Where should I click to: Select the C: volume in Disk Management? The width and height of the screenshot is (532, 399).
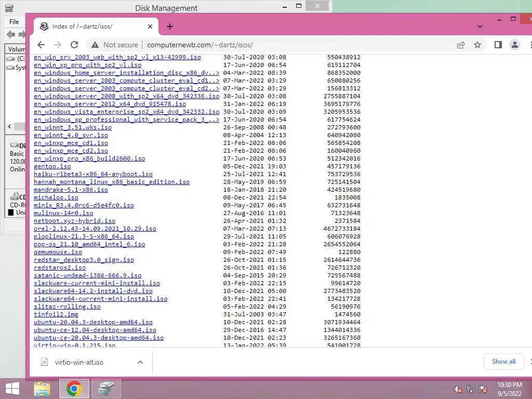coord(16,58)
